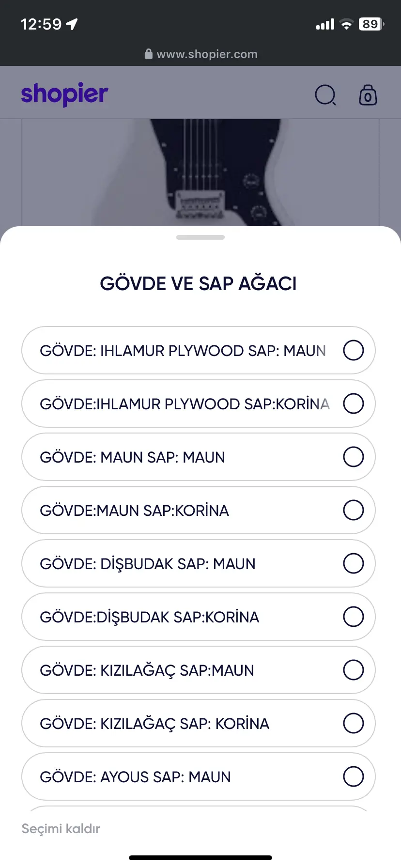This screenshot has width=401, height=868.
Task: Choose GÖVDE: MAUN SAP: MAUN option
Action: point(199,457)
